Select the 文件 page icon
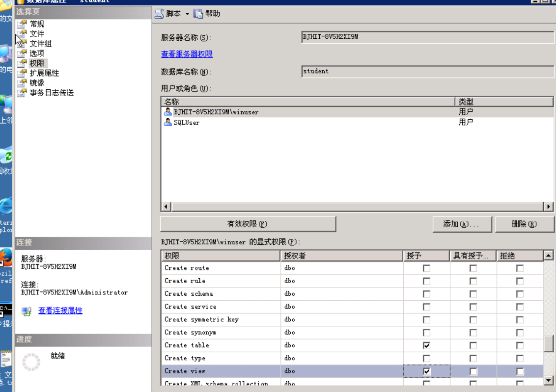This screenshot has height=392, width=556. click(22, 34)
